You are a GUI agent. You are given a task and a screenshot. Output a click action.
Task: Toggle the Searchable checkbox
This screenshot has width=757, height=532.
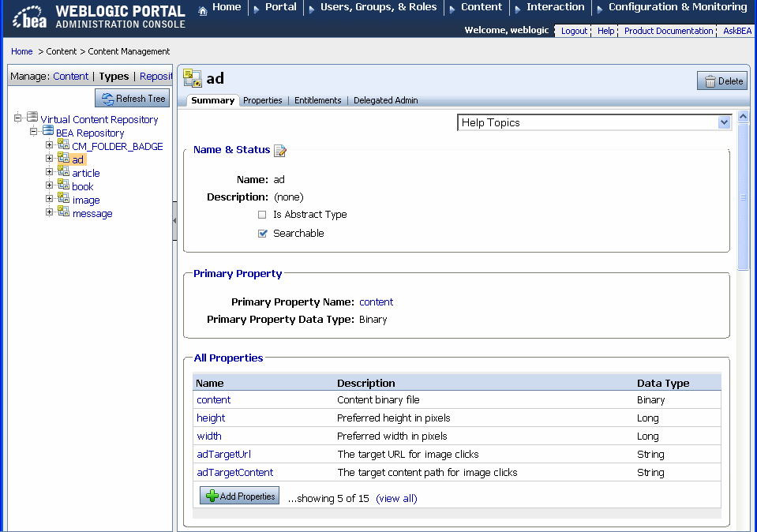pos(263,234)
